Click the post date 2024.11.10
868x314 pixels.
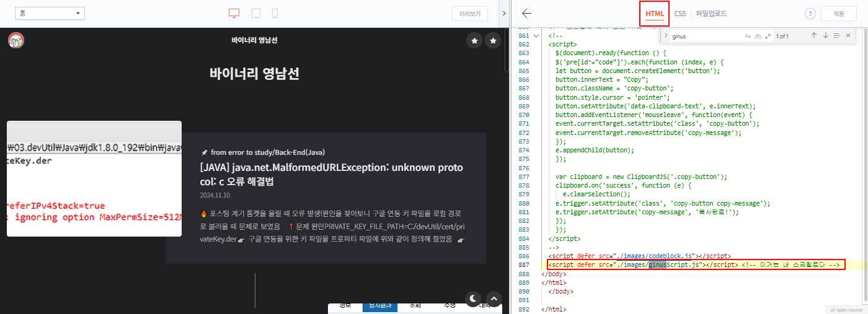215,194
